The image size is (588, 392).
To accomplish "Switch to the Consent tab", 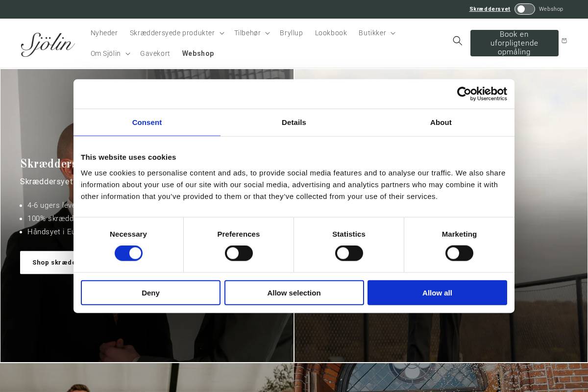I will pos(147,122).
